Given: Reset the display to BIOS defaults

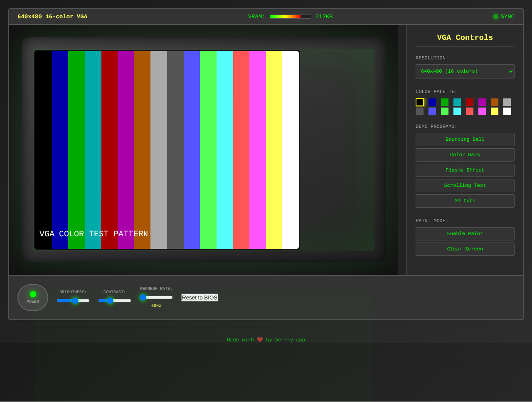Looking at the screenshot, I should pyautogui.click(x=199, y=297).
